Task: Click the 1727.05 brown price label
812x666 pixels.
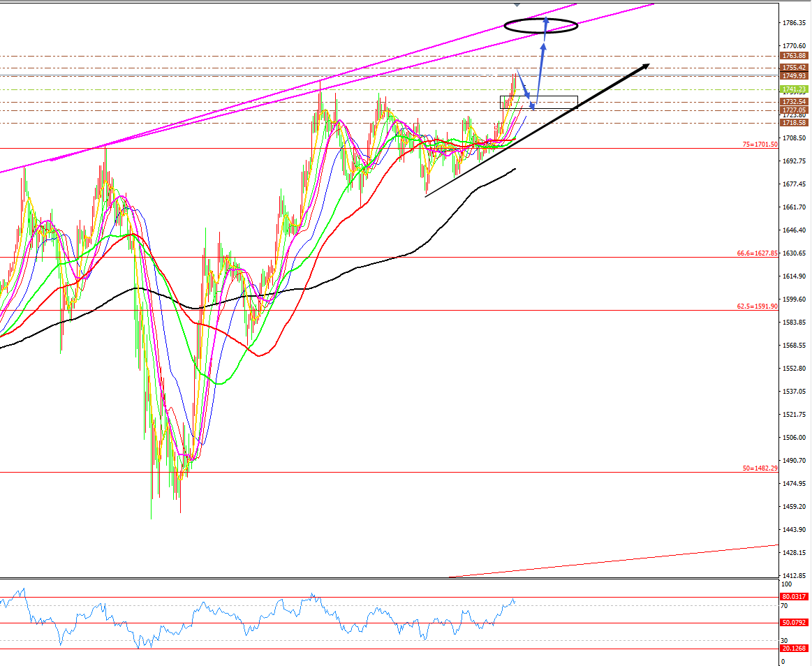Action: [x=794, y=110]
